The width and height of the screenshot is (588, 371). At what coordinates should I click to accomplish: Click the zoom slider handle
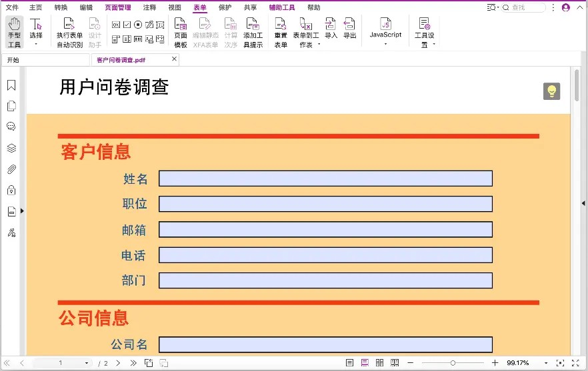point(453,363)
